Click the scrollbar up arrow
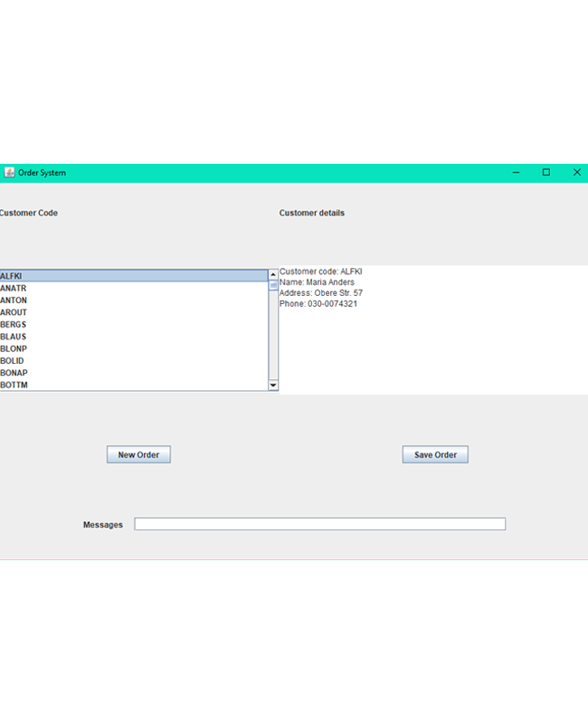This screenshot has height=724, width=588. pyautogui.click(x=273, y=274)
